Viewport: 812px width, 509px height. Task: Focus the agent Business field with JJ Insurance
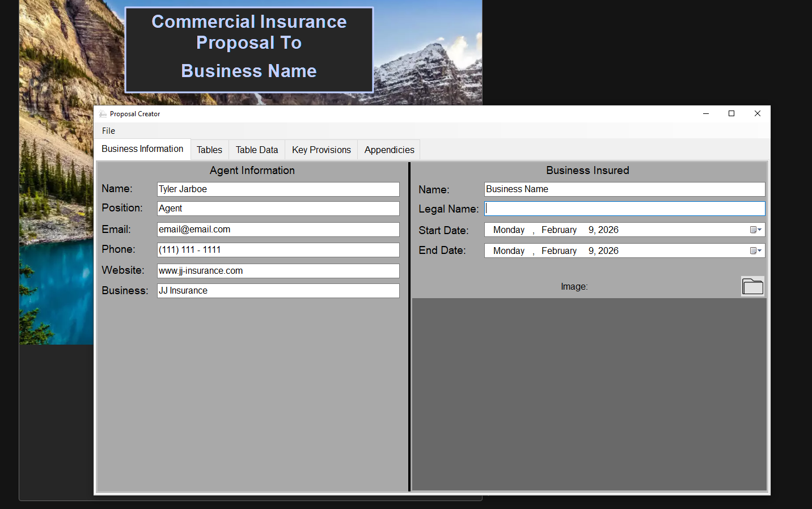pyautogui.click(x=278, y=291)
